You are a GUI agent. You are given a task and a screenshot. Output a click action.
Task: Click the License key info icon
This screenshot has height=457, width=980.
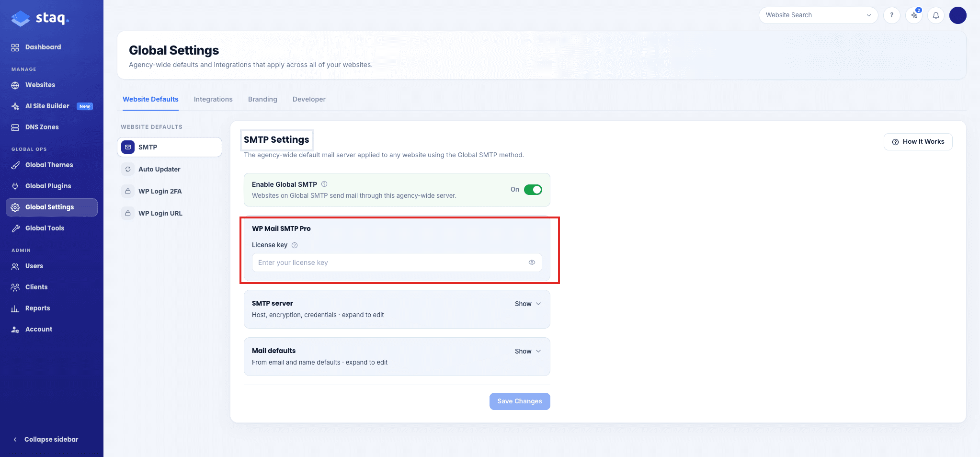[x=295, y=245]
